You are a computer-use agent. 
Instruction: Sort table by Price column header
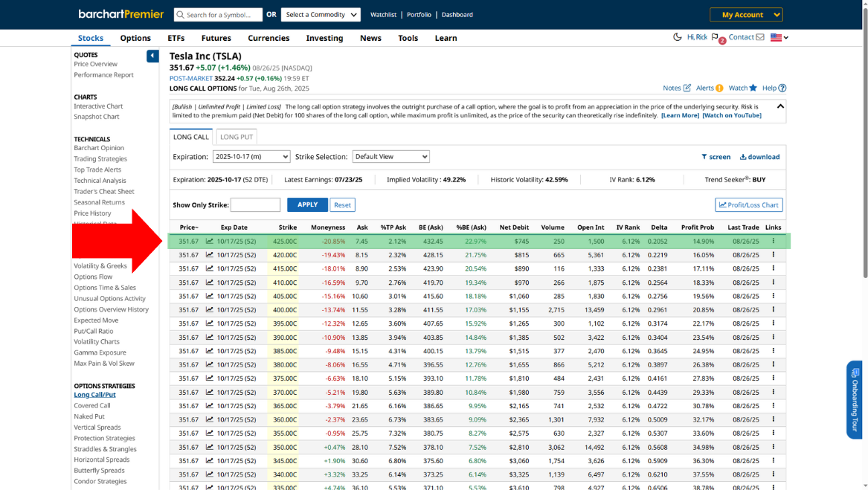coord(188,227)
